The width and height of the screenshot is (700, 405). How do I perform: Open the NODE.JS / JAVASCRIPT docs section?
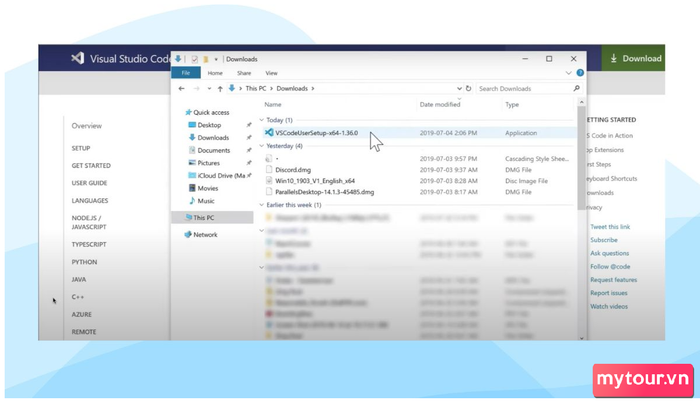pyautogui.click(x=89, y=222)
